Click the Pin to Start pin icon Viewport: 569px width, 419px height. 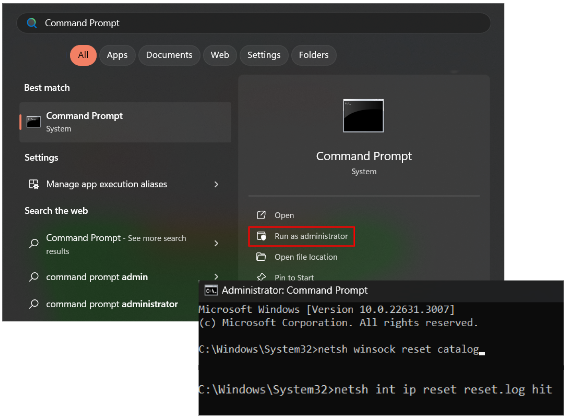pyautogui.click(x=261, y=277)
